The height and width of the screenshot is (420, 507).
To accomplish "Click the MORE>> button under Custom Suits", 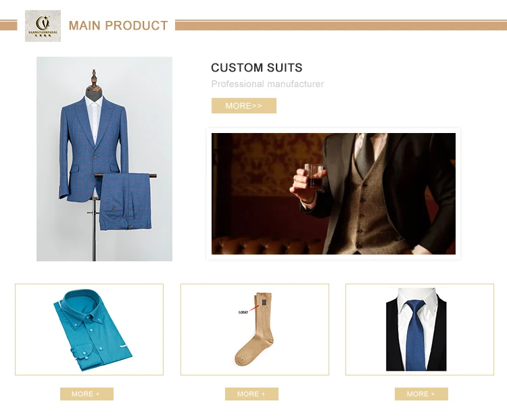I will (x=244, y=105).
